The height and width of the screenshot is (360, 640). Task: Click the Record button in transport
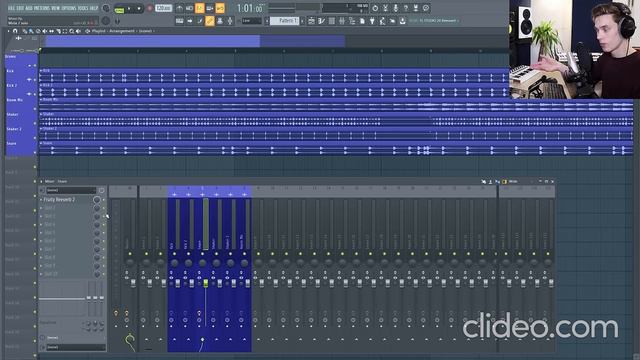(149, 8)
